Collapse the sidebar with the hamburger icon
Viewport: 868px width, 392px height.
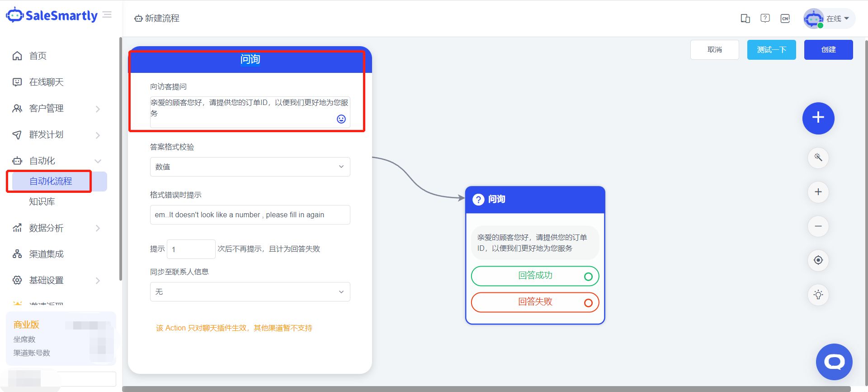click(x=107, y=14)
